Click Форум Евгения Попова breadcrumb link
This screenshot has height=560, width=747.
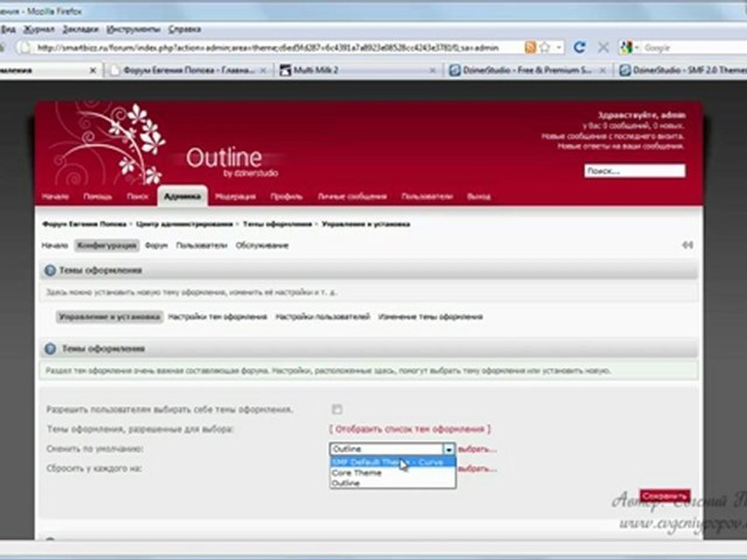(x=84, y=224)
